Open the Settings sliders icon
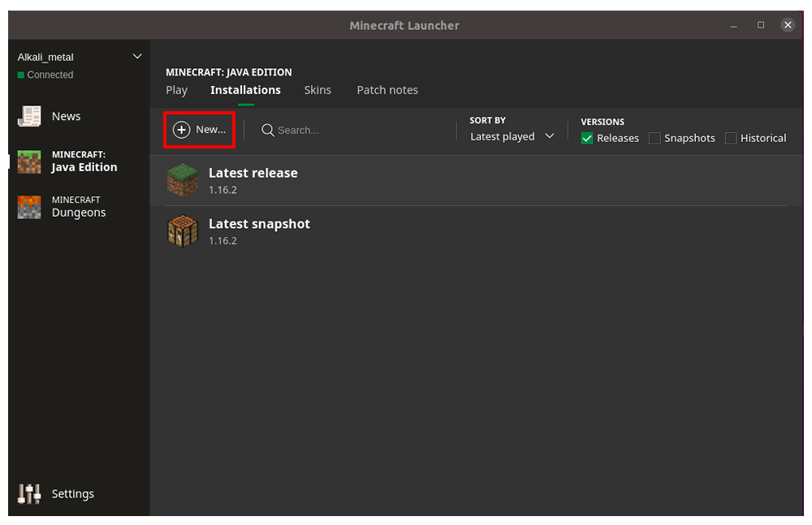 [x=29, y=494]
